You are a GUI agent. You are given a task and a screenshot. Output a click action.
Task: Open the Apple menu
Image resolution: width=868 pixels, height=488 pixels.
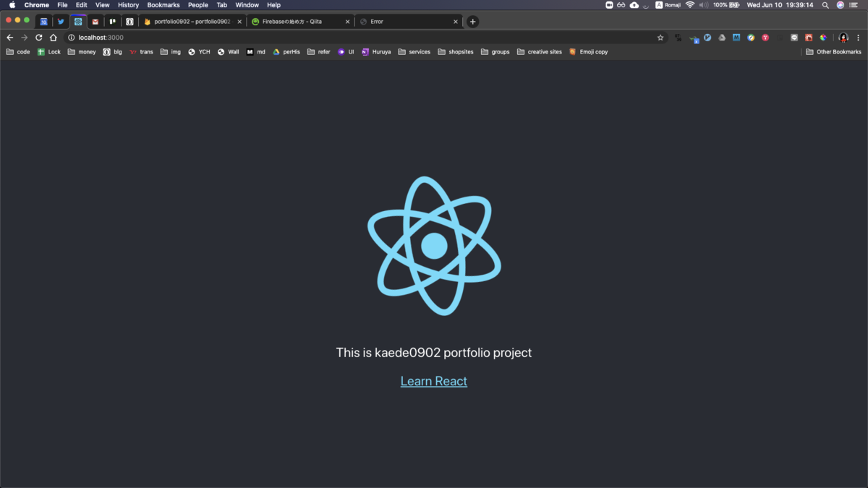pos(12,5)
